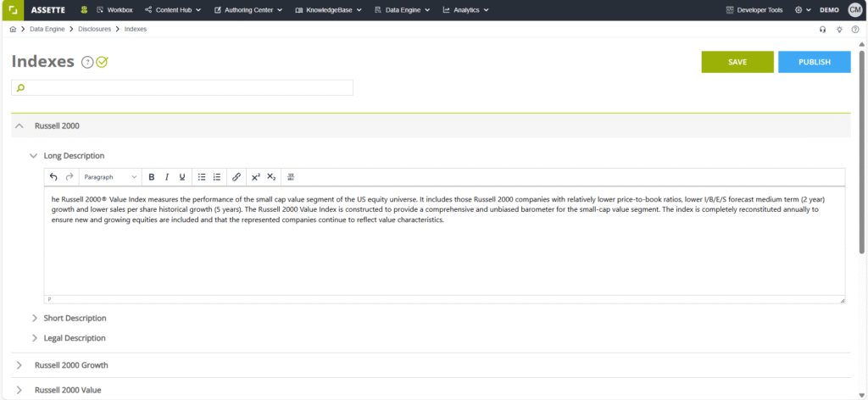Apply italic formatting in the editor
Screen dimensions: 868x400
click(167, 177)
